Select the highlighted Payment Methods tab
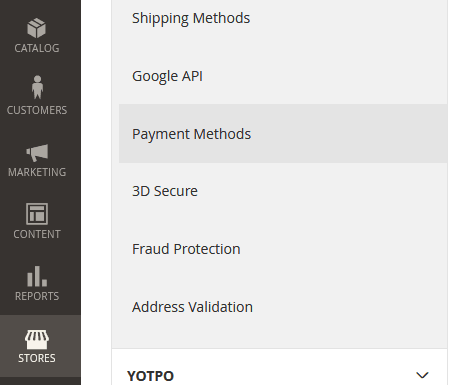Image resolution: width=473 pixels, height=387 pixels. 283,134
